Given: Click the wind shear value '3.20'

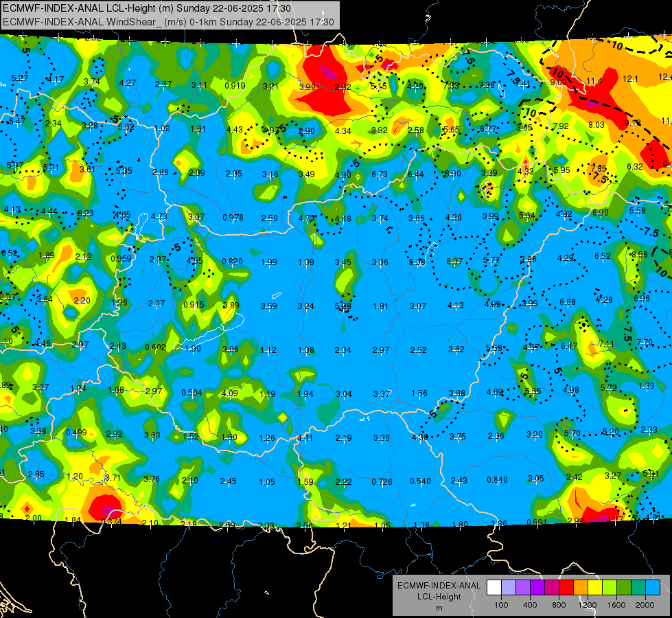Looking at the screenshot, I should tap(535, 435).
